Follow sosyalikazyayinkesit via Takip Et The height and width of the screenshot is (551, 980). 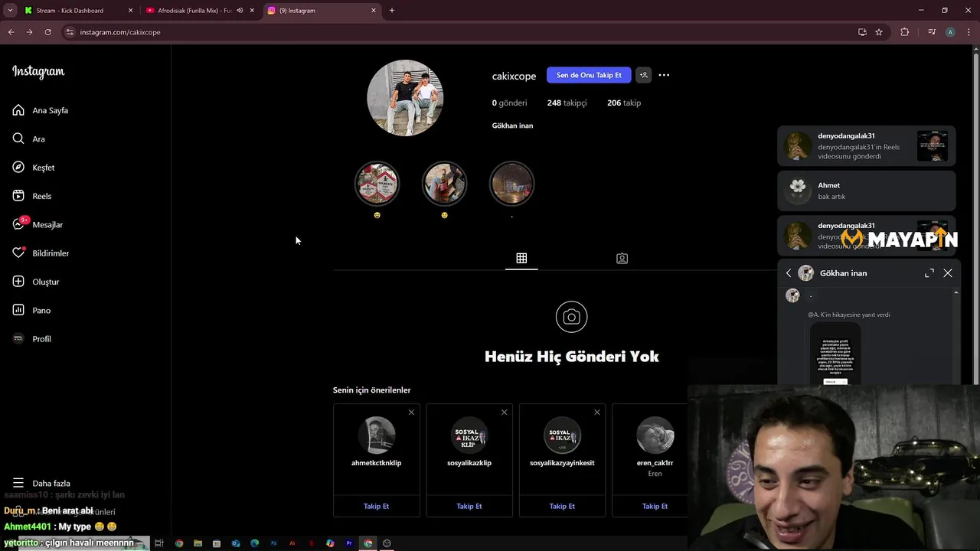[x=562, y=506]
